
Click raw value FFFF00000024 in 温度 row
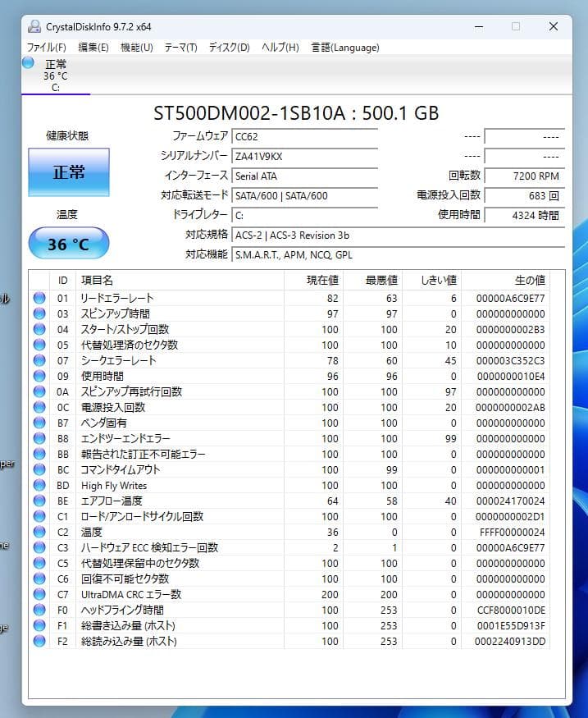(x=512, y=532)
